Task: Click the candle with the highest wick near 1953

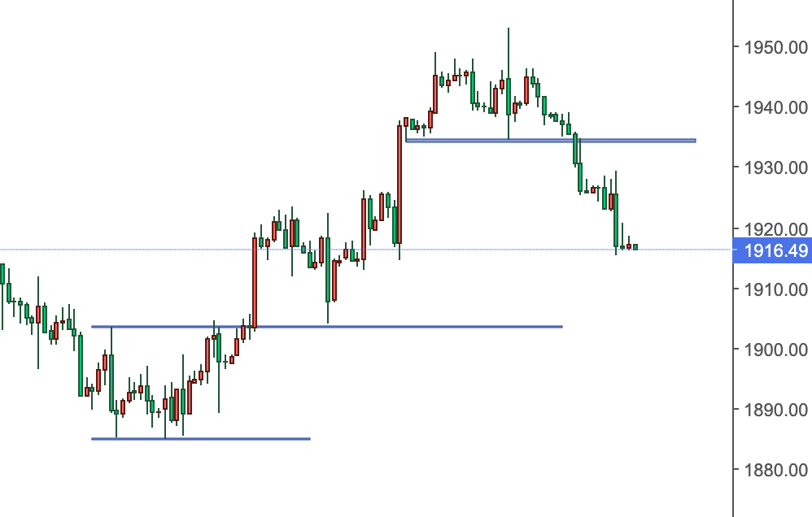Action: (x=509, y=96)
